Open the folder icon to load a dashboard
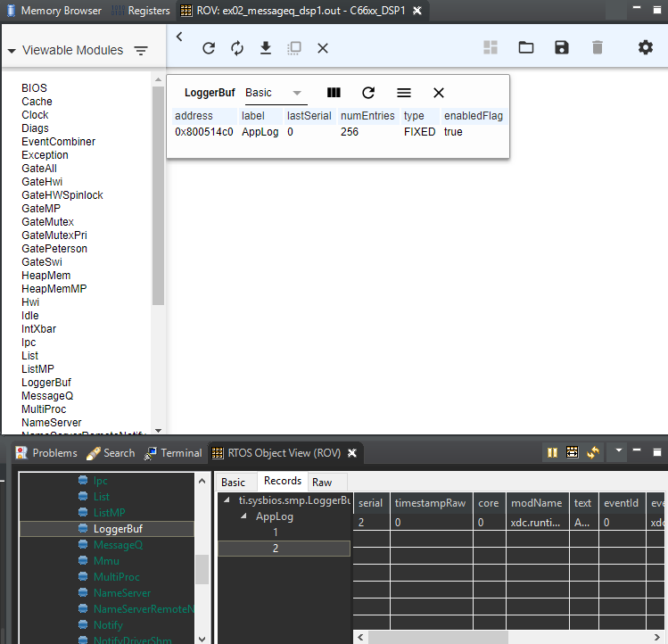The height and width of the screenshot is (644, 668). pyautogui.click(x=526, y=48)
